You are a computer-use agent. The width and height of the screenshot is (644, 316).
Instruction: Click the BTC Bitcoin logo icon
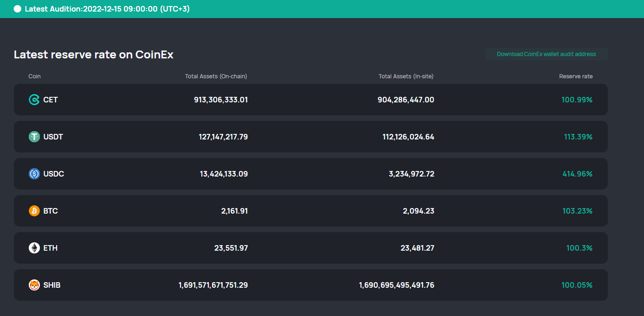(34, 211)
